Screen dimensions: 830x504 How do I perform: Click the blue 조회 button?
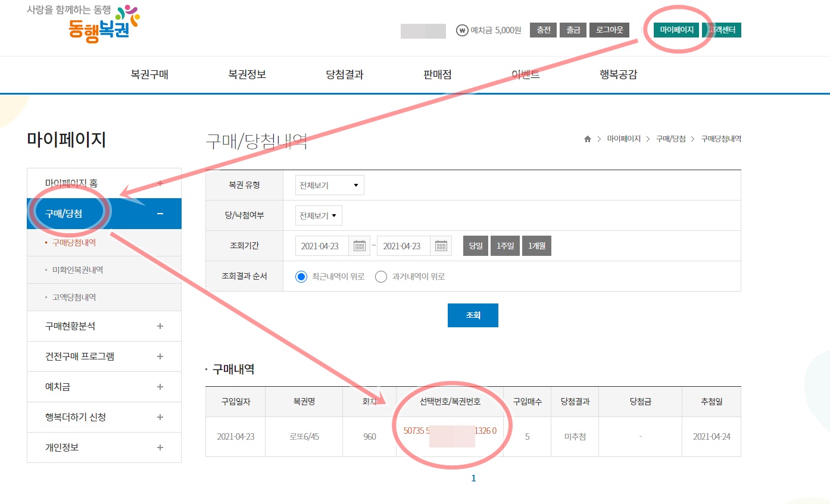click(473, 315)
